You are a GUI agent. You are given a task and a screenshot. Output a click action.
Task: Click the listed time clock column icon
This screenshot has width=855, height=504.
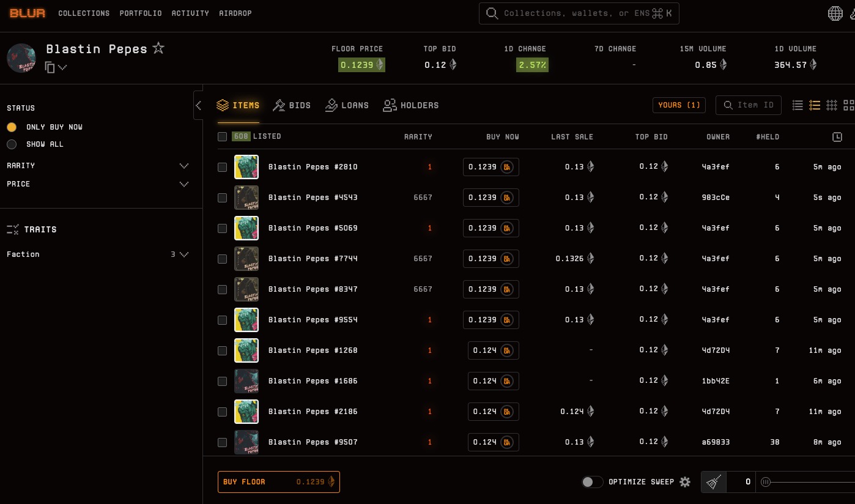(x=837, y=137)
